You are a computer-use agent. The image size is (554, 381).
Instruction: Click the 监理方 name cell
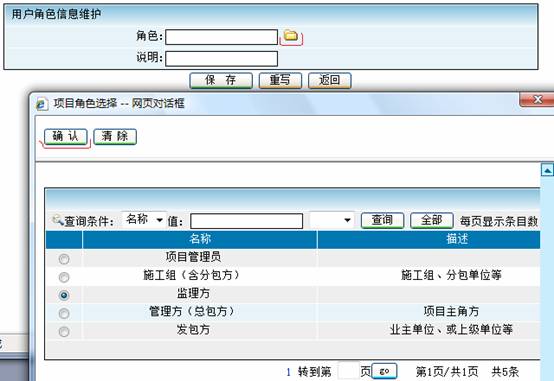coord(200,294)
